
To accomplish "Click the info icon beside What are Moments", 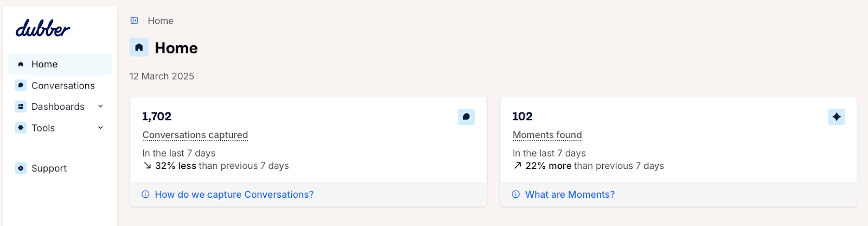I will [x=516, y=194].
